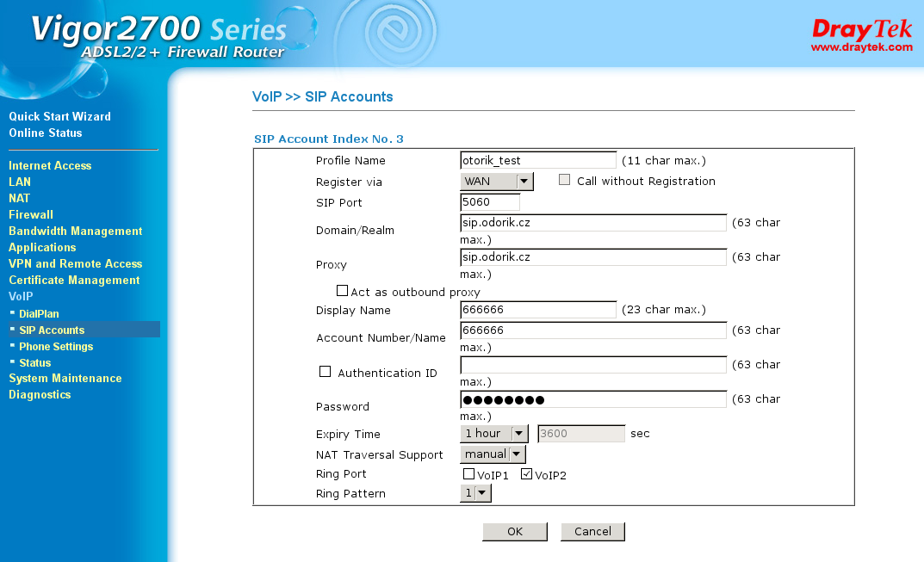Visit the www.draytek.com link
Image resolution: width=924 pixels, height=562 pixels.
(x=861, y=47)
